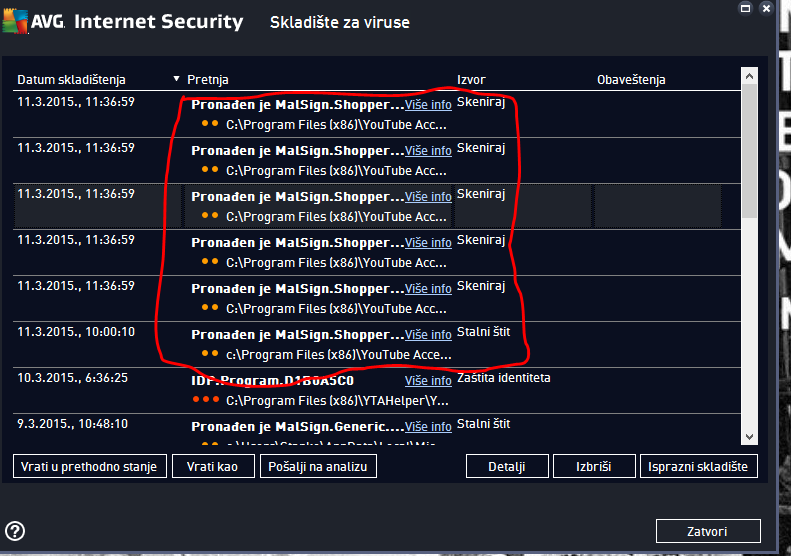Click the 'Vrati kao' button

(213, 466)
